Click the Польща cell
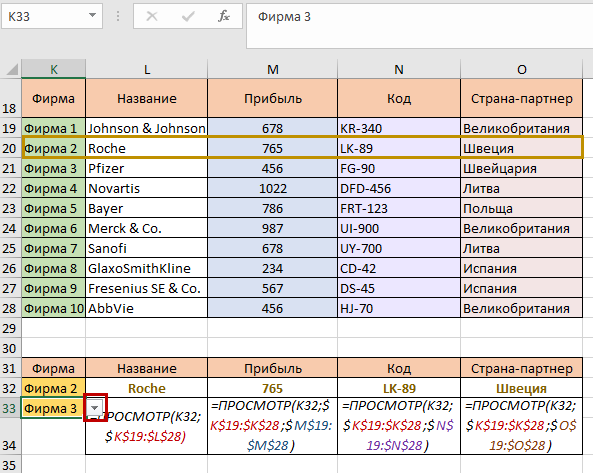 [522, 208]
